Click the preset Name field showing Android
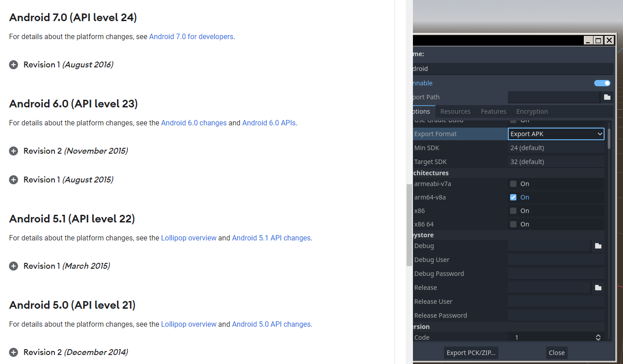The width and height of the screenshot is (623, 364). [513, 69]
